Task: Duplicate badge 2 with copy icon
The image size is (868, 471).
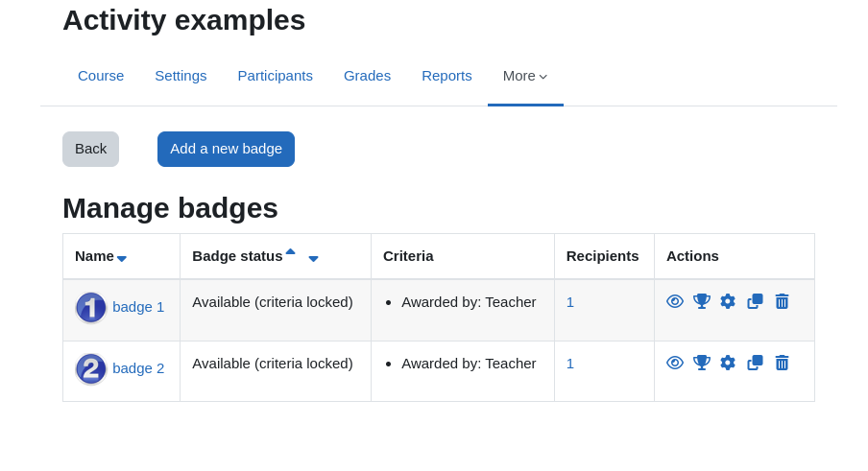Action: (755, 363)
